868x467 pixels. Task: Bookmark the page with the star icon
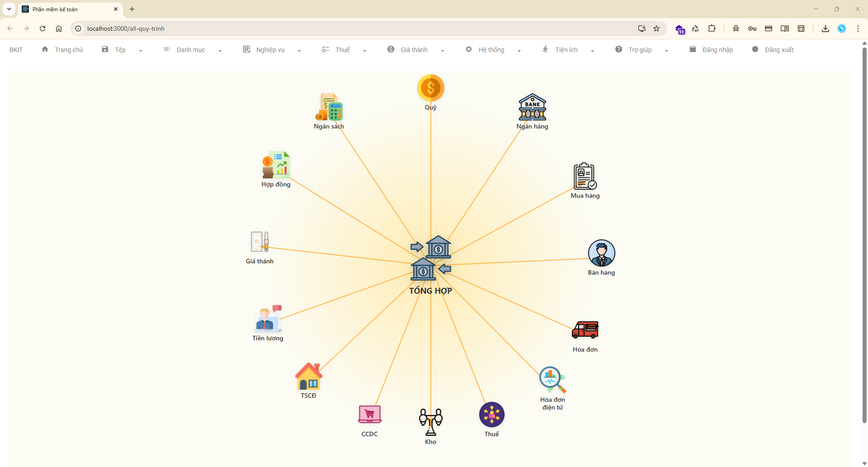point(656,28)
